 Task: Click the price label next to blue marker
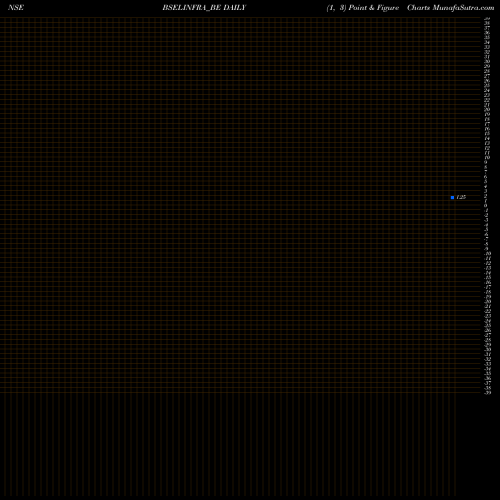(461, 197)
